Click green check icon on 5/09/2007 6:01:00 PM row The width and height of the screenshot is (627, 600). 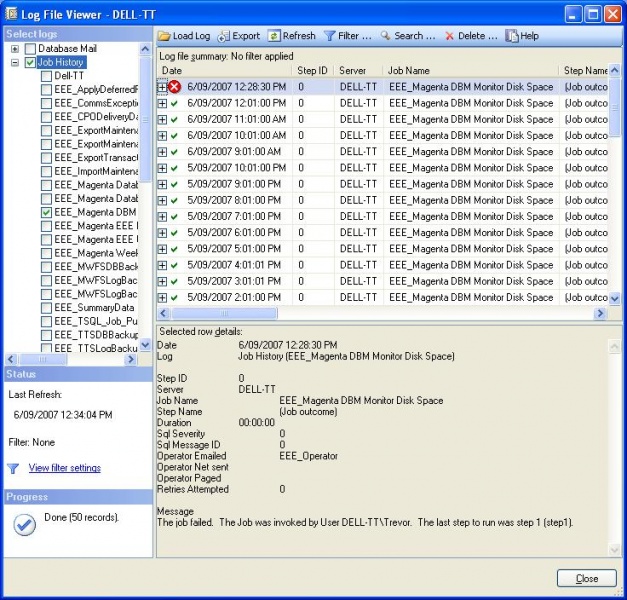[x=174, y=233]
